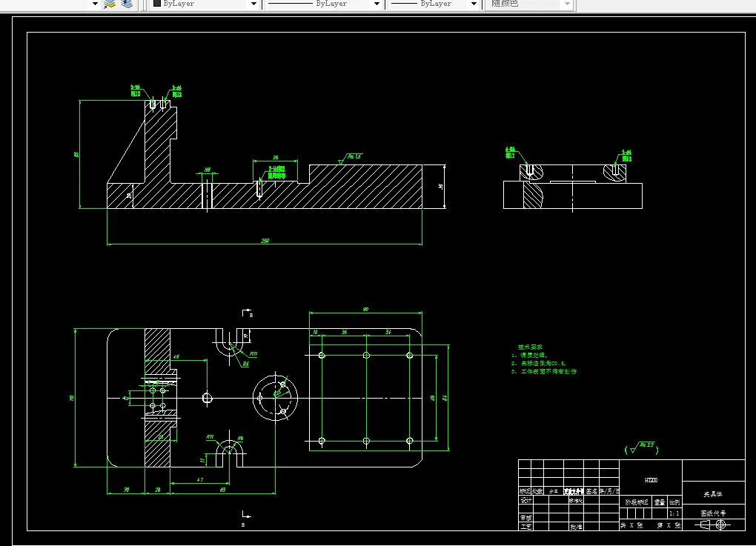Click the projection symbol in title block
The width and height of the screenshot is (756, 546).
pyautogui.click(x=713, y=525)
